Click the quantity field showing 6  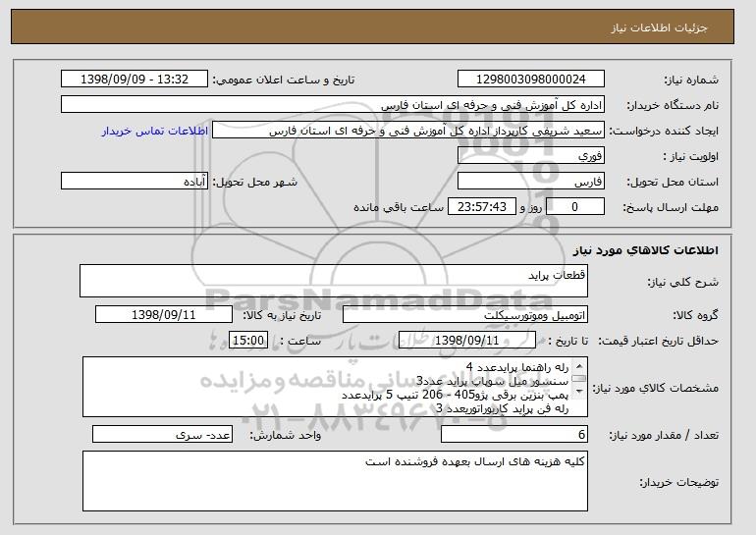point(514,434)
